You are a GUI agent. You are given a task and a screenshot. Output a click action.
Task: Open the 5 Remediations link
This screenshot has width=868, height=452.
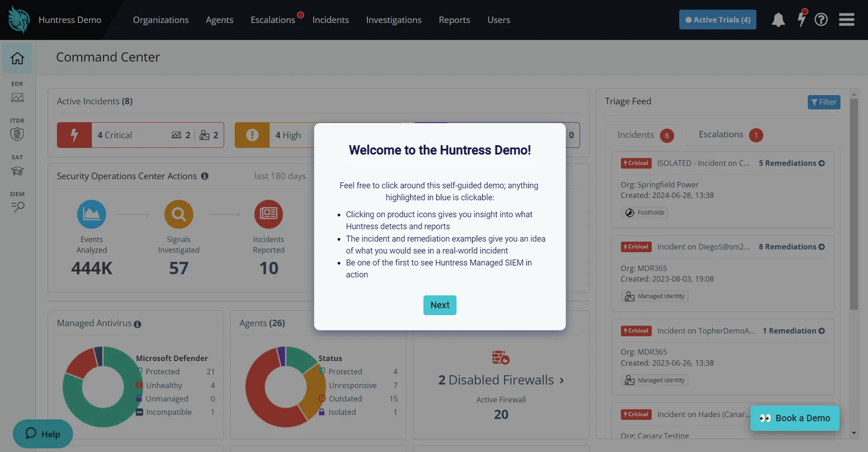(x=792, y=163)
